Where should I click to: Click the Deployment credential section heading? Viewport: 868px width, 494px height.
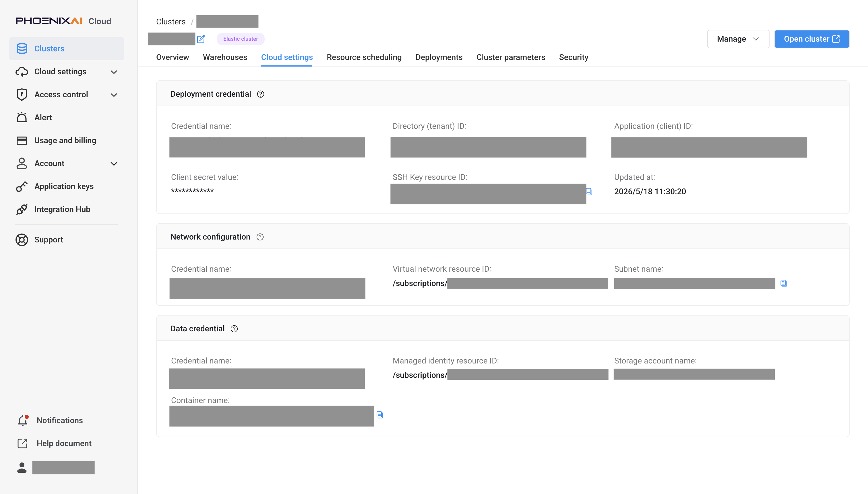(x=211, y=94)
